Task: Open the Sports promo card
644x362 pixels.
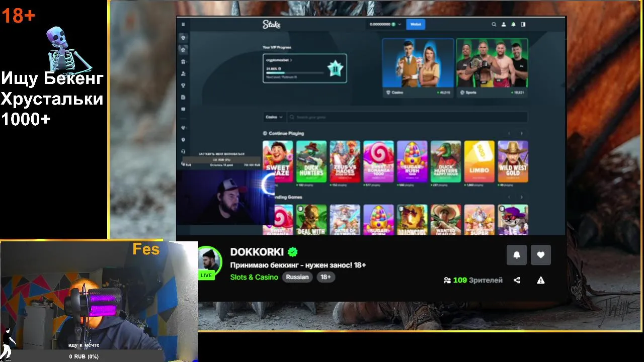Action: pyautogui.click(x=492, y=68)
